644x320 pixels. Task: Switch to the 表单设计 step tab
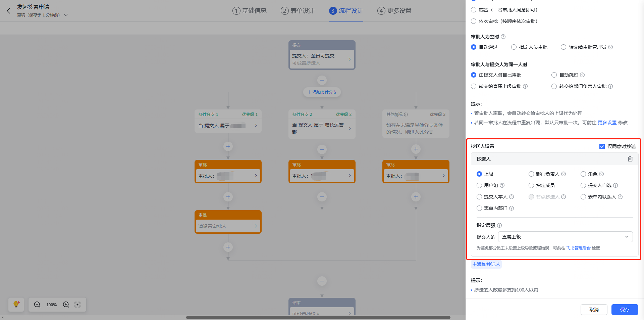coord(298,11)
